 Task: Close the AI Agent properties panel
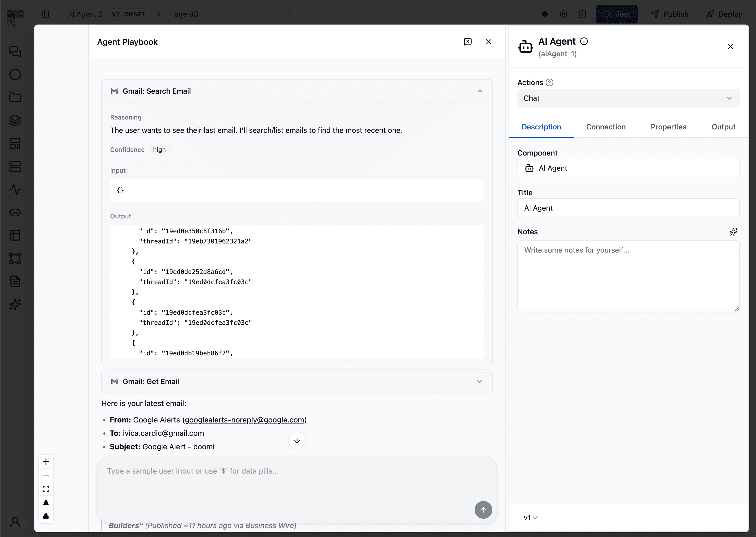[x=730, y=47]
